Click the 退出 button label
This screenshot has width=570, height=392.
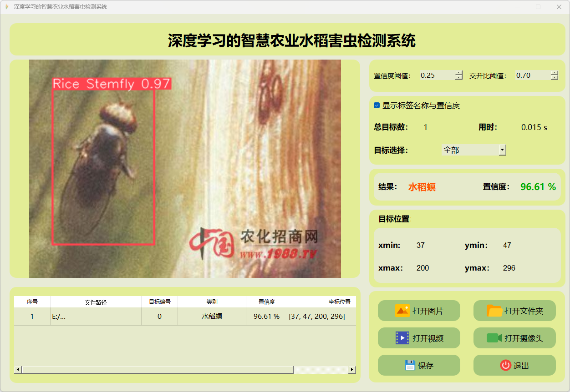pos(521,366)
